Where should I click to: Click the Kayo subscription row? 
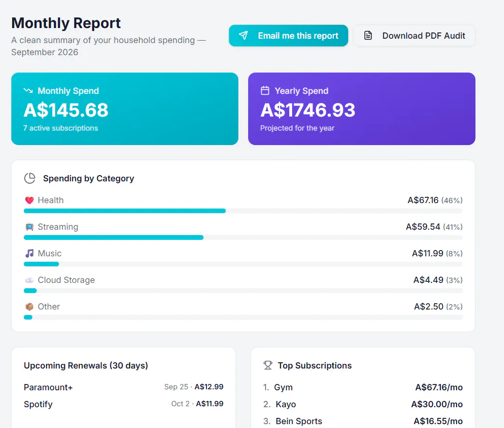coord(363,404)
